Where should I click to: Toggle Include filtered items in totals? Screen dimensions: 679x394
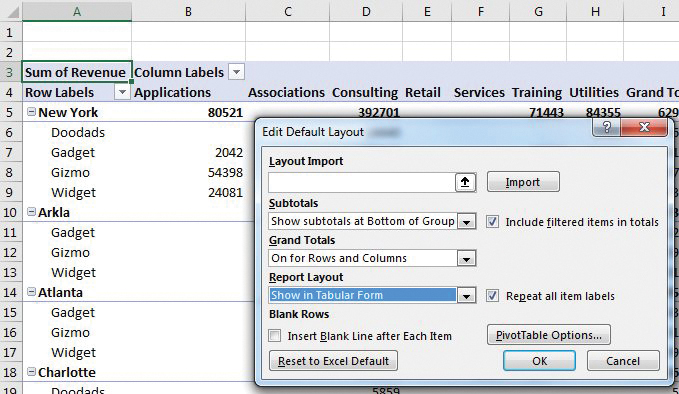tap(492, 222)
